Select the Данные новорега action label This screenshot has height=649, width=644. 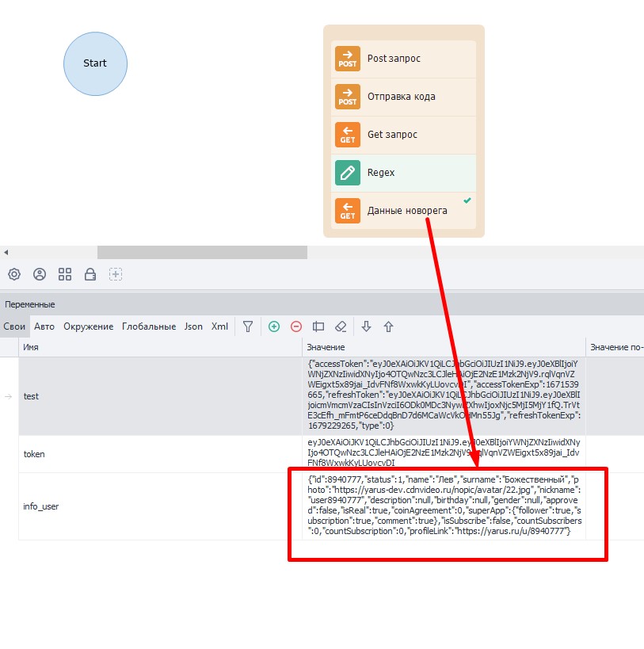(407, 211)
